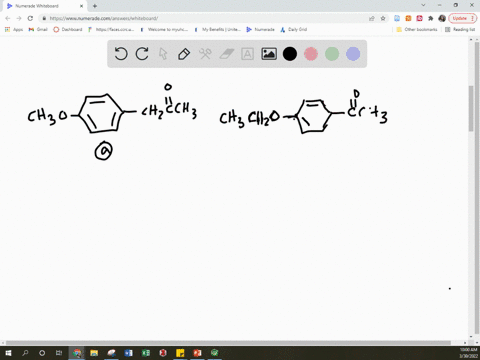Open File Explorer from taskbar
This screenshot has height=360, width=480.
pyautogui.click(x=94, y=353)
